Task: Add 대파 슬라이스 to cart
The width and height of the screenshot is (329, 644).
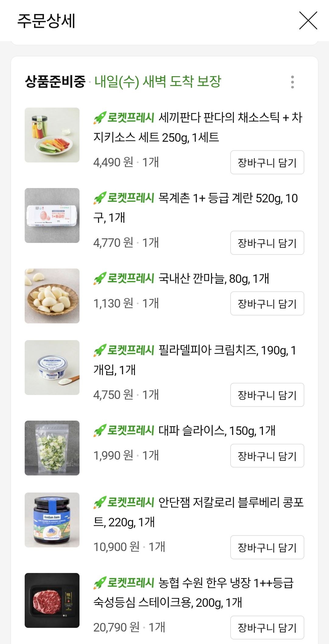Action: click(267, 456)
